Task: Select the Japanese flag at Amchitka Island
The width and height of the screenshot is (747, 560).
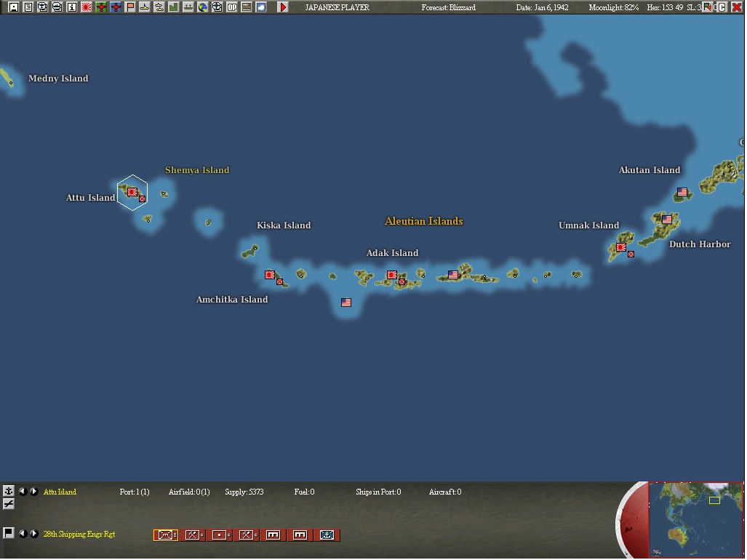Action: click(270, 275)
